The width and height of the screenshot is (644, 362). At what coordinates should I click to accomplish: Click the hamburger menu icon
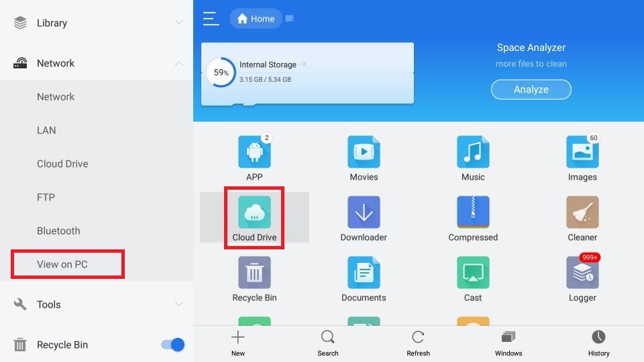pyautogui.click(x=211, y=19)
